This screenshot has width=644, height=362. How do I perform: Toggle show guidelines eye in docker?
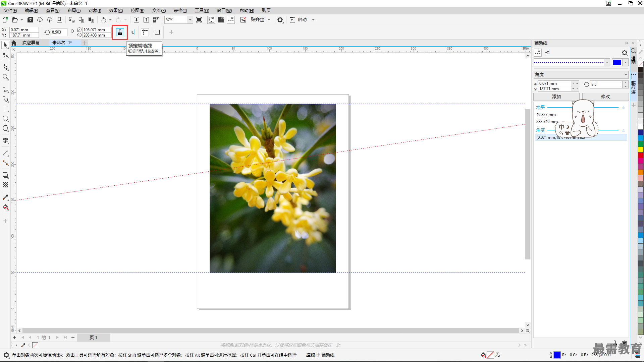[538, 53]
